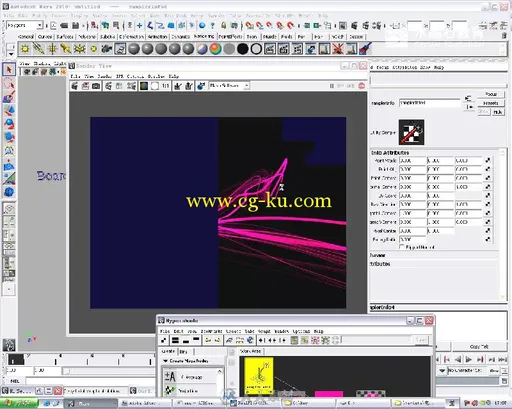Click the rainbow ramp shader sphere on the shelf
The width and height of the screenshot is (512, 409).
pyautogui.click(x=215, y=49)
